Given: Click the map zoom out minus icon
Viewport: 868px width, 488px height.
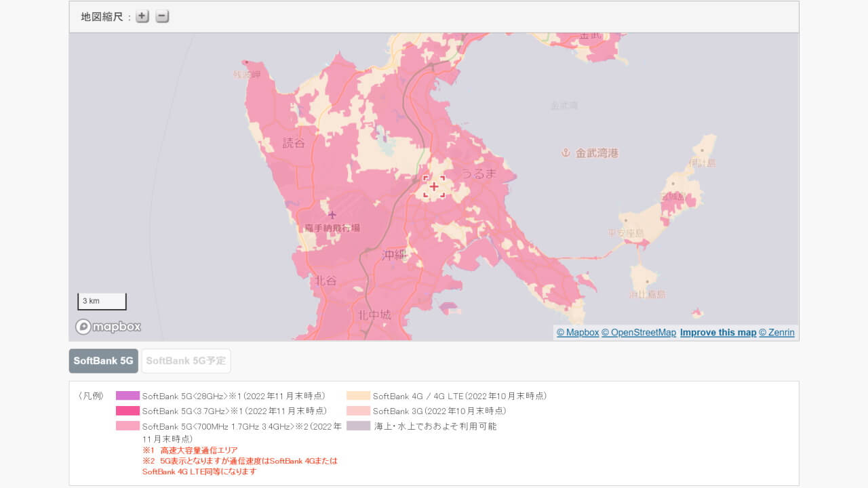Looking at the screenshot, I should click(161, 16).
